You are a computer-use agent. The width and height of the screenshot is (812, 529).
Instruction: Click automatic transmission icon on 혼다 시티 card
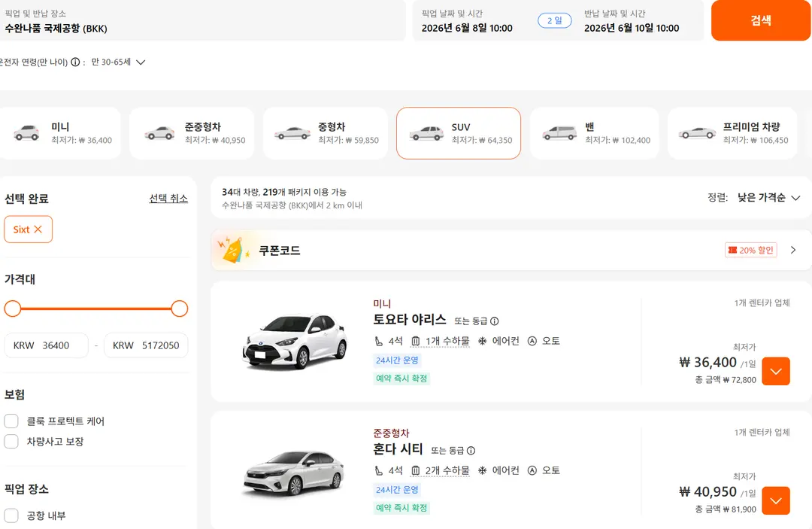click(x=532, y=470)
